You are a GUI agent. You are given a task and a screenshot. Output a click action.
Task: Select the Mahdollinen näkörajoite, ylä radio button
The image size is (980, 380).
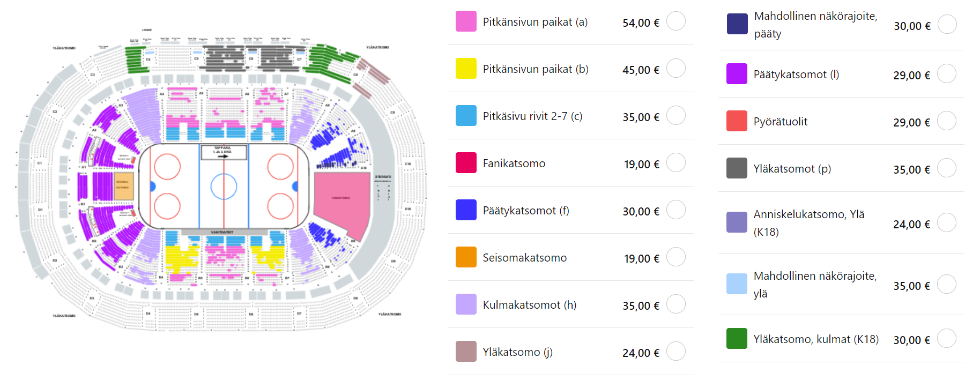click(x=947, y=285)
